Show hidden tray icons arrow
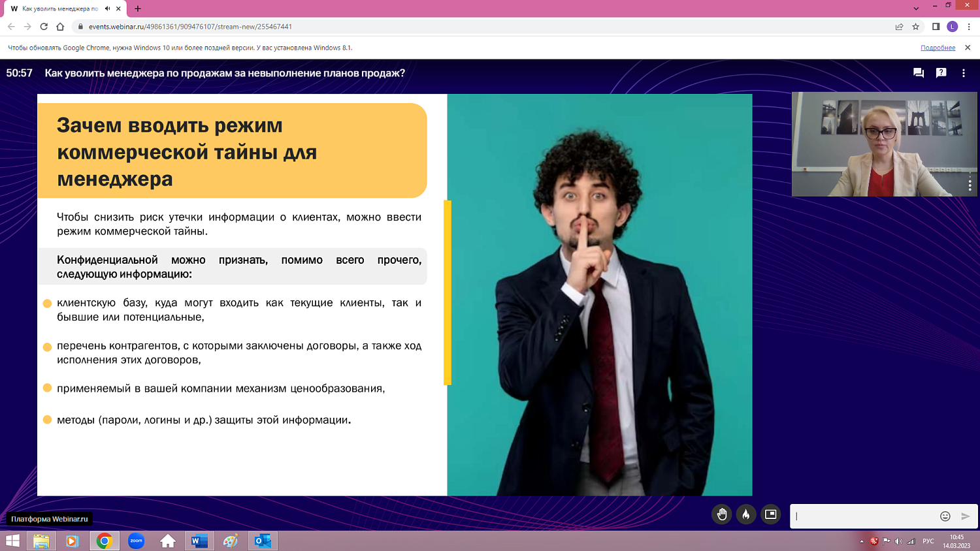The height and width of the screenshot is (551, 980). (862, 541)
